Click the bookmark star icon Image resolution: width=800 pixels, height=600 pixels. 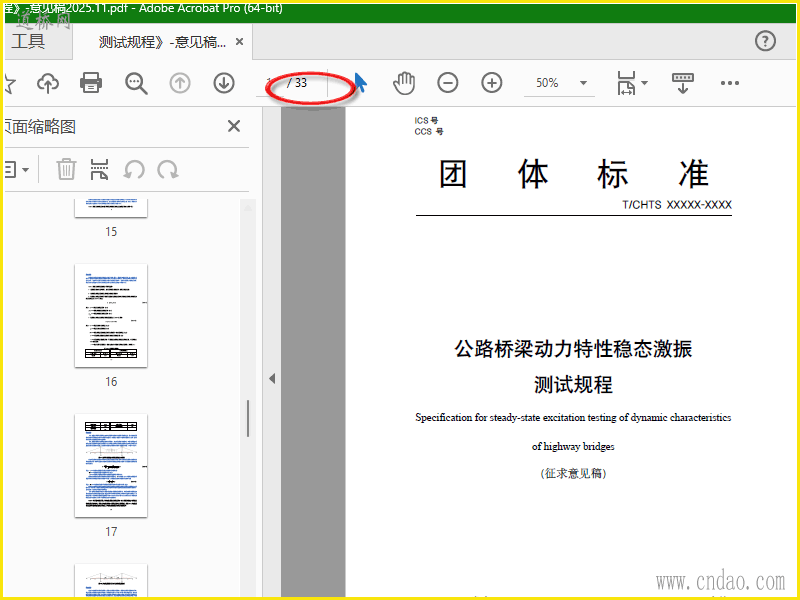click(9, 83)
